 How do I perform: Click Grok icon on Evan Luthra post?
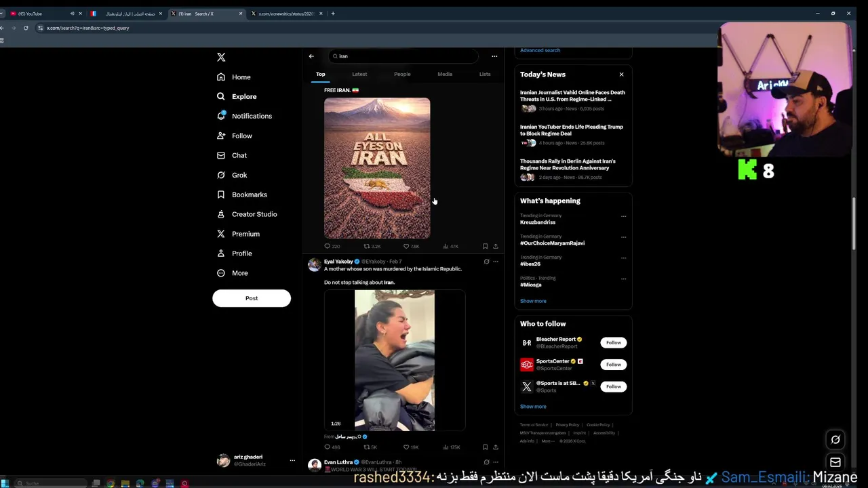(x=486, y=462)
